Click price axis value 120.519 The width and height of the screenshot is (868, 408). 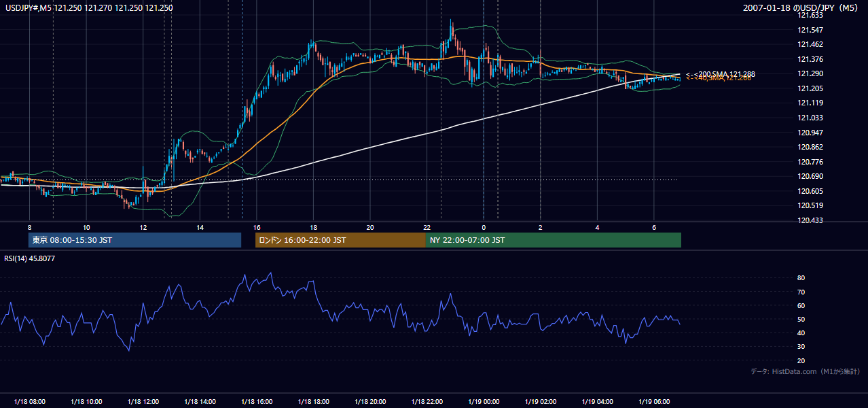point(810,205)
